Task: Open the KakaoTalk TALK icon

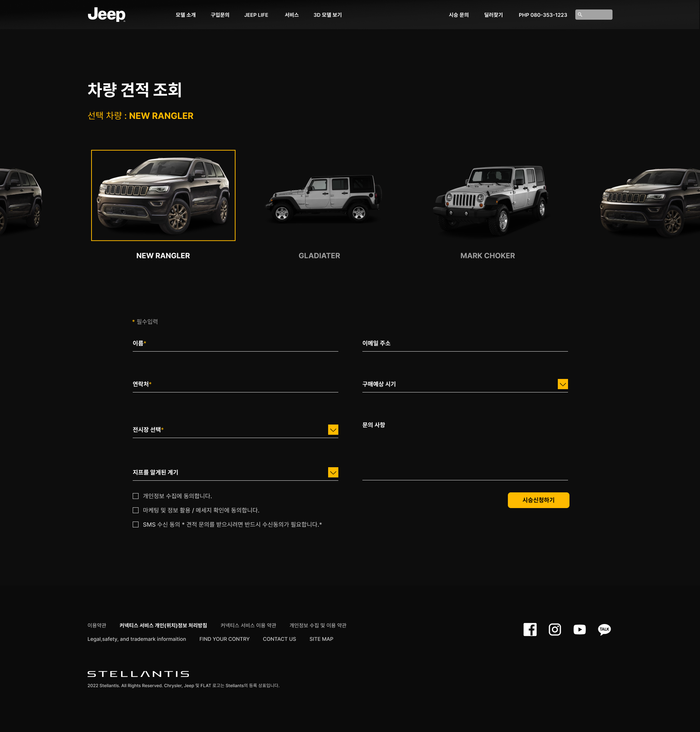Action: (604, 630)
